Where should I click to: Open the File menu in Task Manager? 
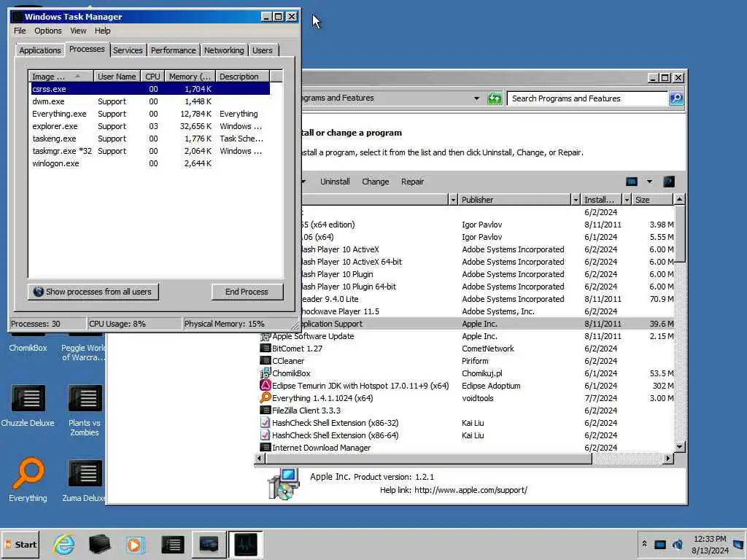pyautogui.click(x=20, y=31)
